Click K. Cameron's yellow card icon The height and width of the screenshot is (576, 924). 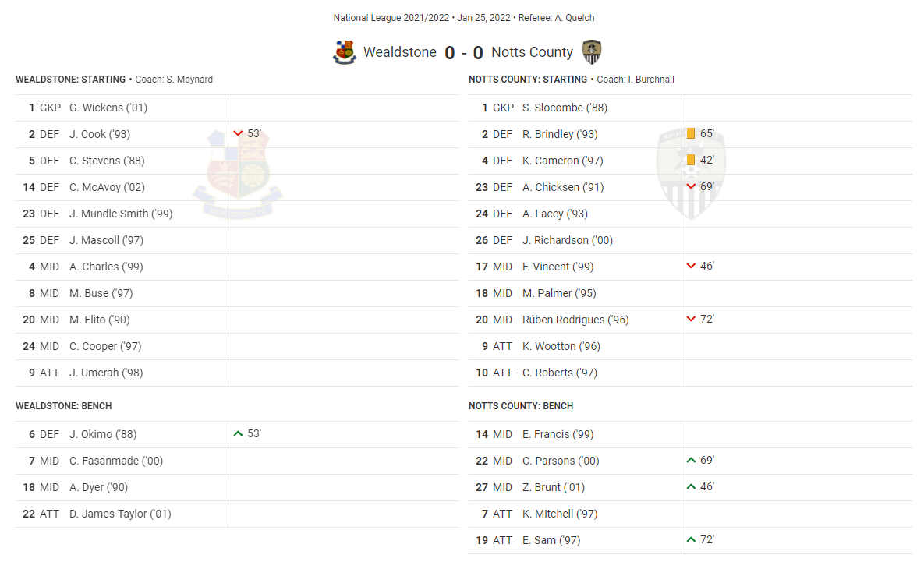(691, 160)
